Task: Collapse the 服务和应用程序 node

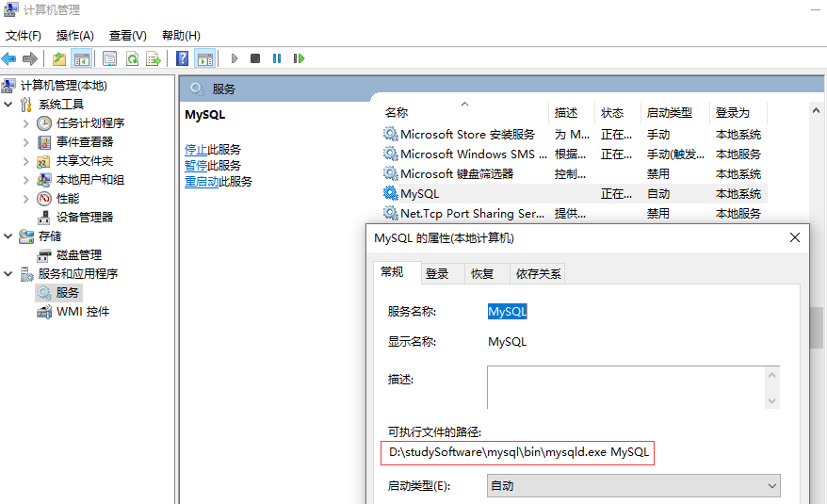Action: [8, 274]
